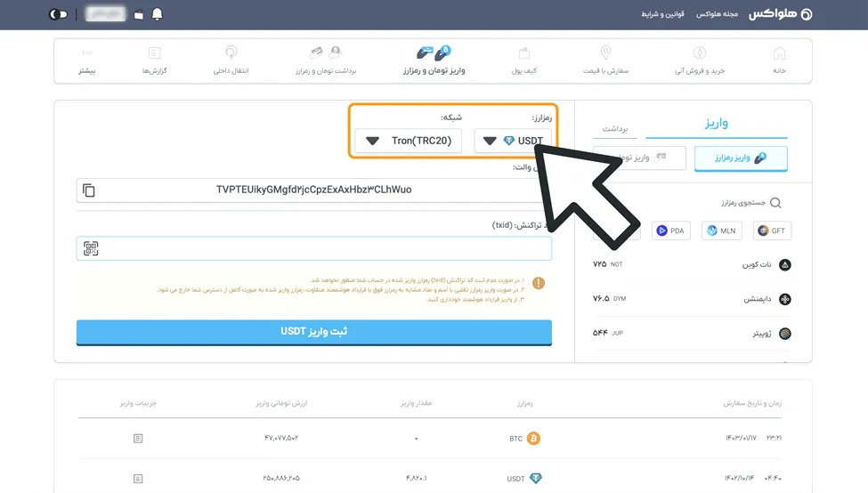The width and height of the screenshot is (868, 493).
Task: Click the crypto search magnifier icon
Action: (x=775, y=203)
